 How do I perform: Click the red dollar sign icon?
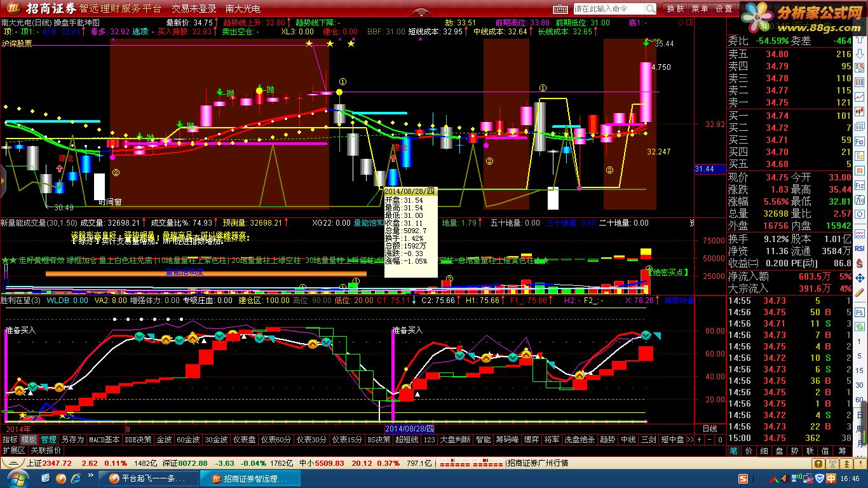860,263
